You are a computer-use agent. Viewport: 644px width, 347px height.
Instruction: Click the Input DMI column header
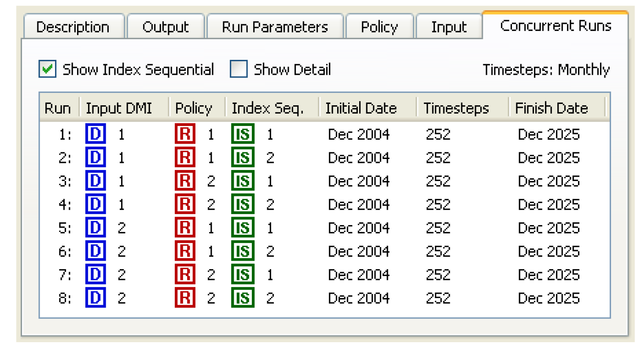(119, 108)
